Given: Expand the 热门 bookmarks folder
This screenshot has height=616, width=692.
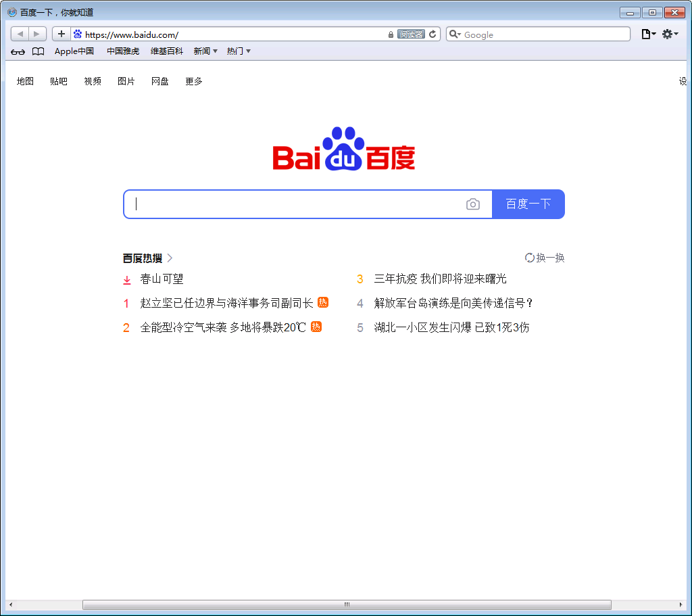Looking at the screenshot, I should [x=239, y=51].
